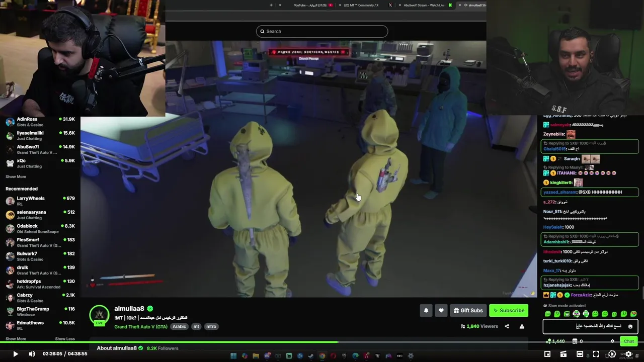The width and height of the screenshot is (644, 362).
Task: Toggle the notification bell for almullaa8
Action: coord(426,311)
